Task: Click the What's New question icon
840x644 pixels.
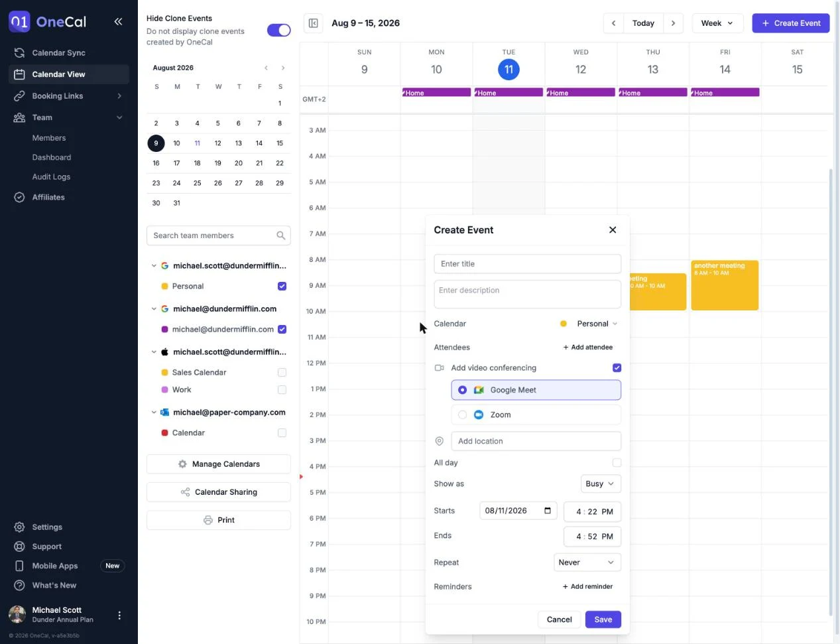Action: (x=19, y=585)
